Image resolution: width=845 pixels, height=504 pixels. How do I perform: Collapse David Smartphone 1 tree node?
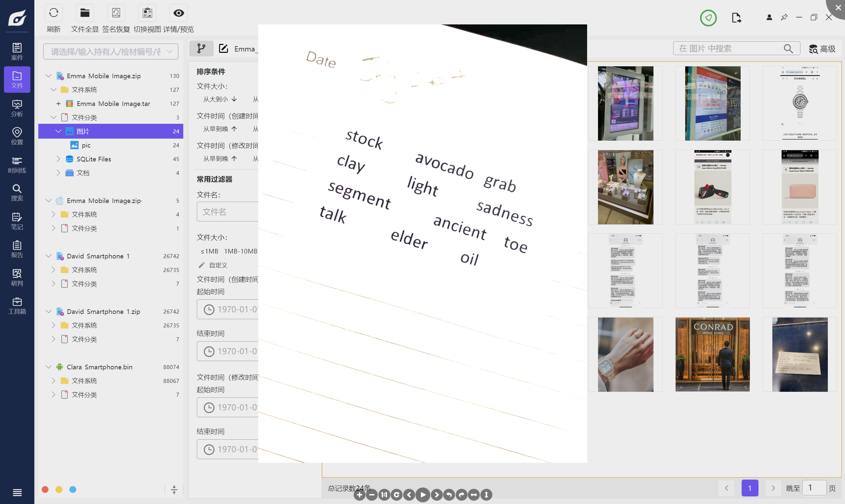point(49,256)
